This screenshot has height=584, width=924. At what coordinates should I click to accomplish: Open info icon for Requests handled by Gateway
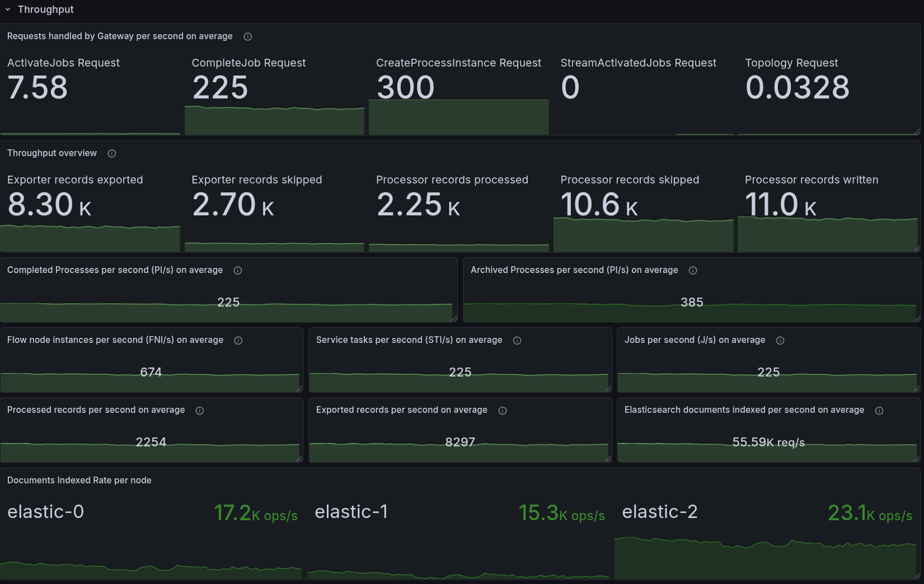point(248,37)
